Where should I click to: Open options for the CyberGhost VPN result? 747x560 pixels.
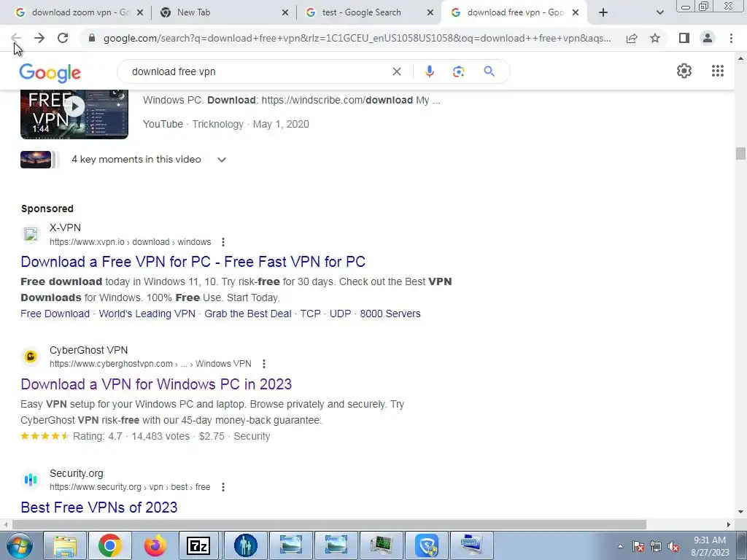pyautogui.click(x=264, y=364)
